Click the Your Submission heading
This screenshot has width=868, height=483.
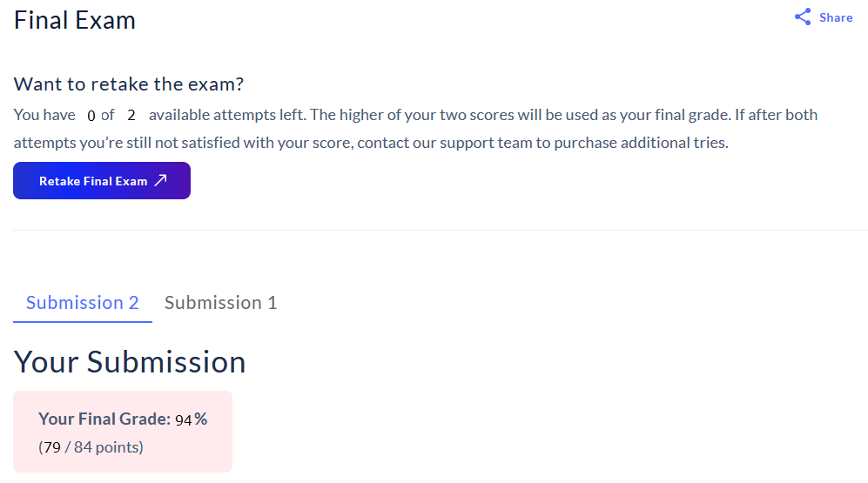click(130, 361)
